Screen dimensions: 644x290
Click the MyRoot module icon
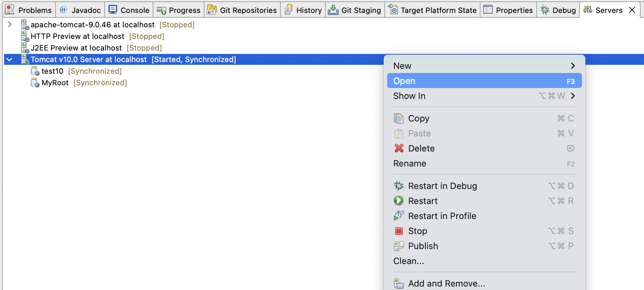pyautogui.click(x=35, y=83)
